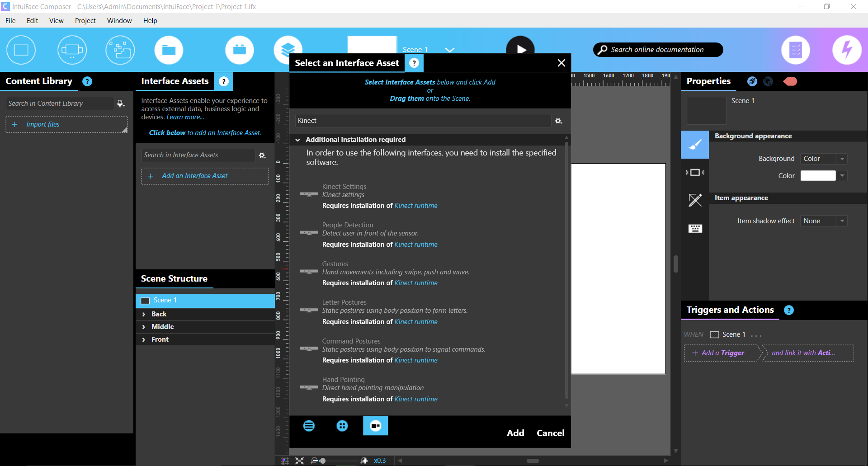
Task: Click the Add button in dialog
Action: [x=515, y=433]
